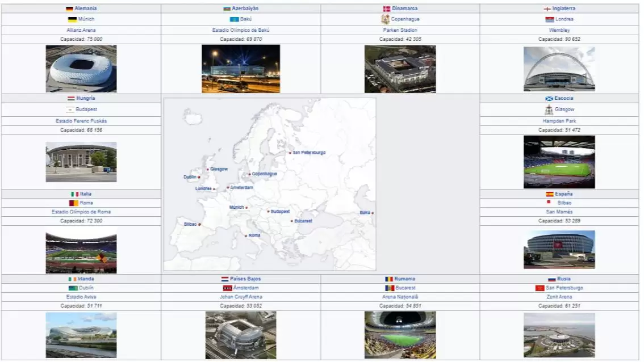Click the Copenhagen coat of arms icon
644x362 pixels.
click(386, 19)
